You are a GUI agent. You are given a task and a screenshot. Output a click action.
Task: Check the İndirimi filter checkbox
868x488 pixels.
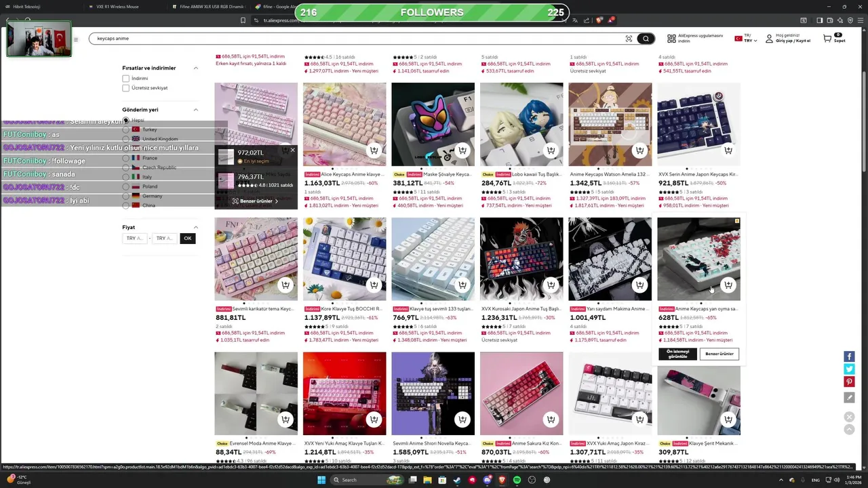[x=125, y=79]
